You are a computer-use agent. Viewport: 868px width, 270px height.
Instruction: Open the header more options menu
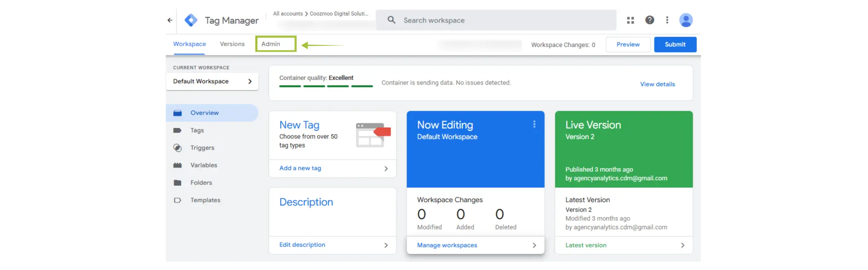[x=667, y=20]
